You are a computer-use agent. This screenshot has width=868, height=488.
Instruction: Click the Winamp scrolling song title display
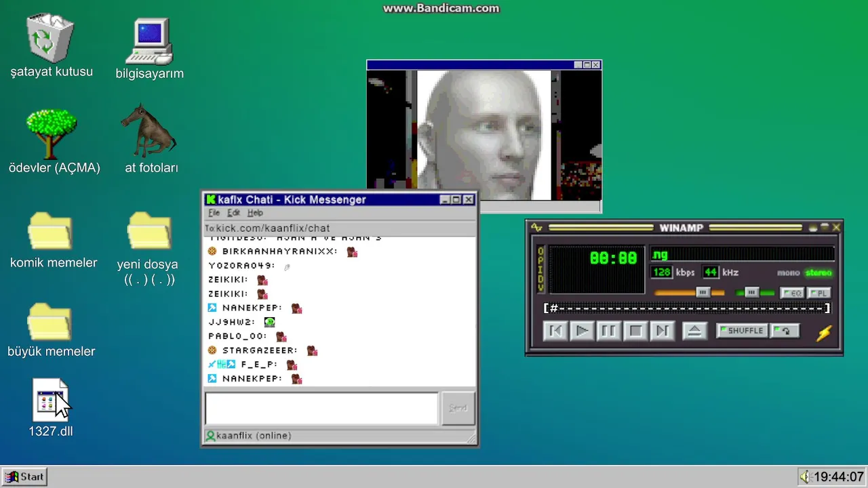tap(742, 255)
